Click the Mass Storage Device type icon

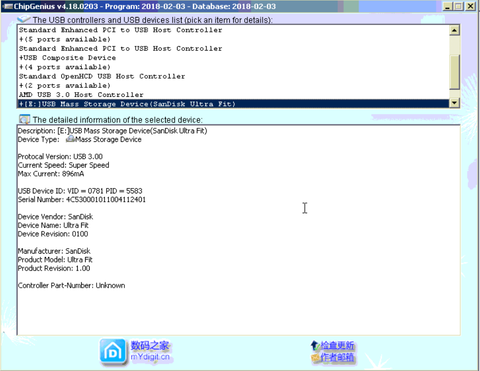click(70, 139)
